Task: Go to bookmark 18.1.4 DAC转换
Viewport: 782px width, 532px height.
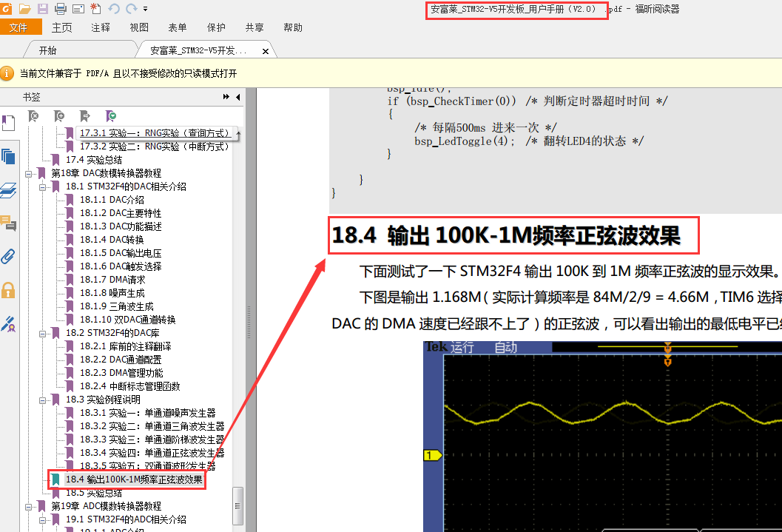Action: point(112,240)
